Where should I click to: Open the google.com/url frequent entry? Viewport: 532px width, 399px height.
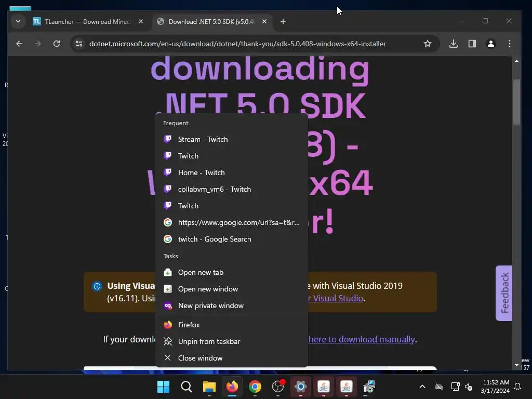[231, 222]
